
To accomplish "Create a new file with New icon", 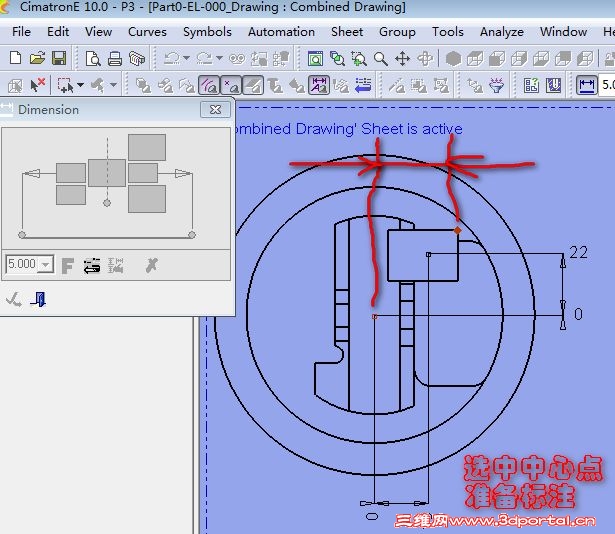I will pos(15,58).
